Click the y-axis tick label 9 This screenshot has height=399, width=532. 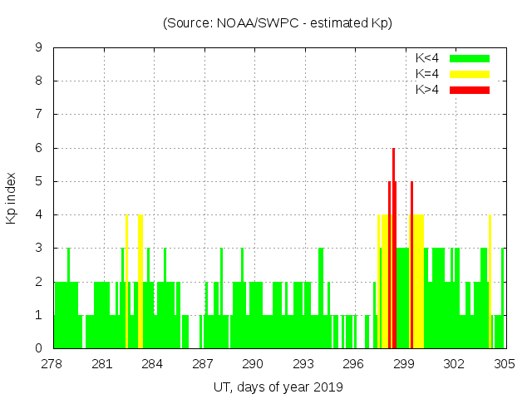click(39, 47)
